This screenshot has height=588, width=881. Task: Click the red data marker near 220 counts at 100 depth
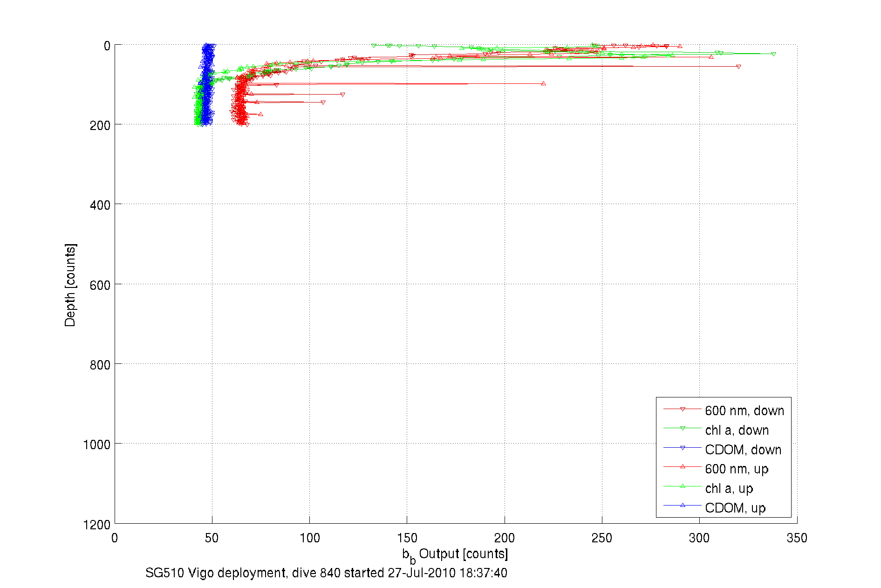[544, 83]
